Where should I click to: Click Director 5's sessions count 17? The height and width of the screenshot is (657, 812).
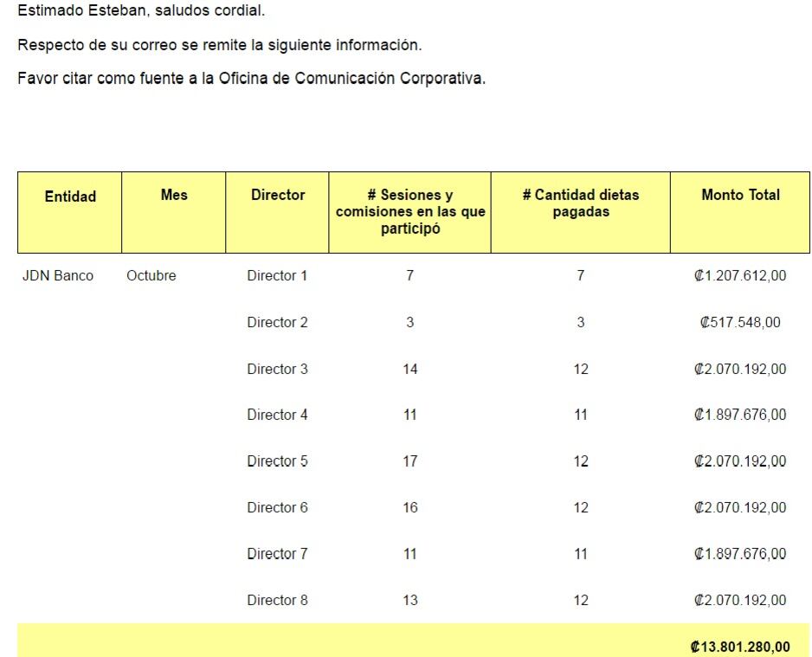click(410, 461)
